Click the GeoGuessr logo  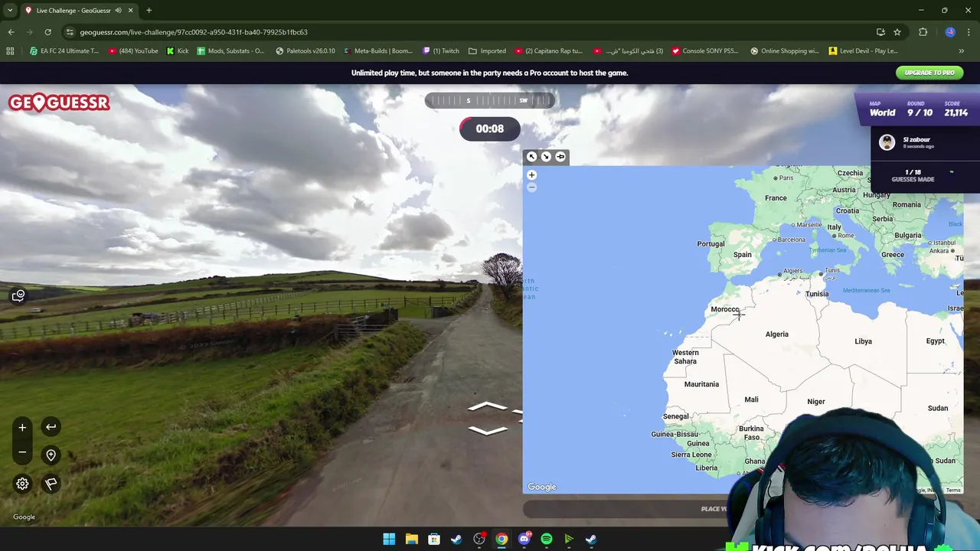59,103
